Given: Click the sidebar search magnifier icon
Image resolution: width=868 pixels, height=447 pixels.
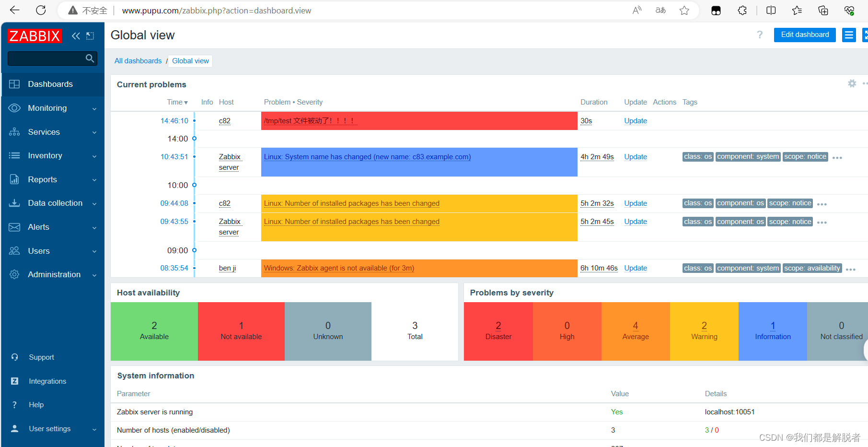Looking at the screenshot, I should (90, 59).
